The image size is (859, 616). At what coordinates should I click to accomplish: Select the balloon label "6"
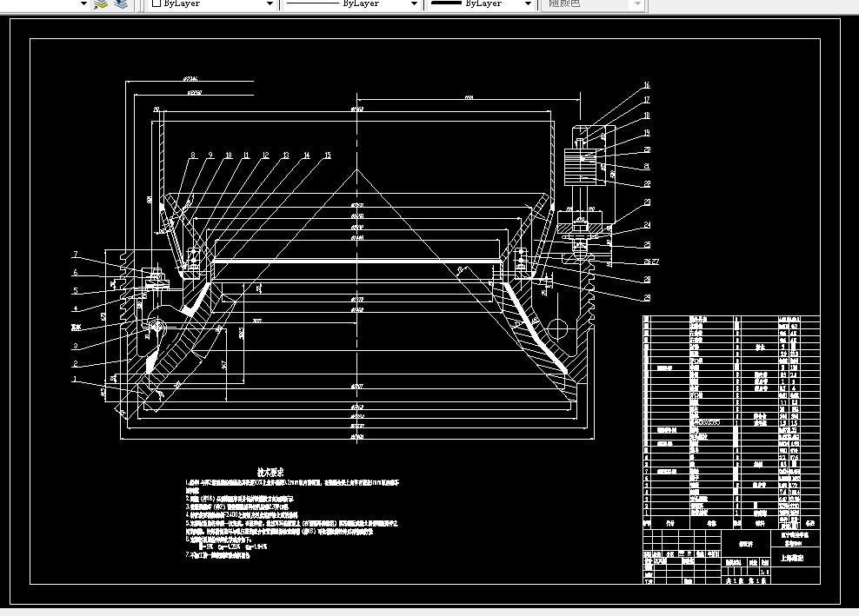coord(76,272)
